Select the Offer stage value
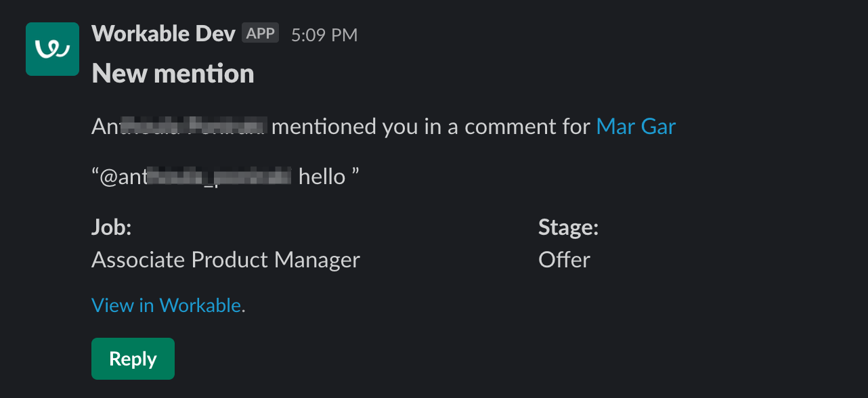This screenshot has width=868, height=398. tap(564, 260)
